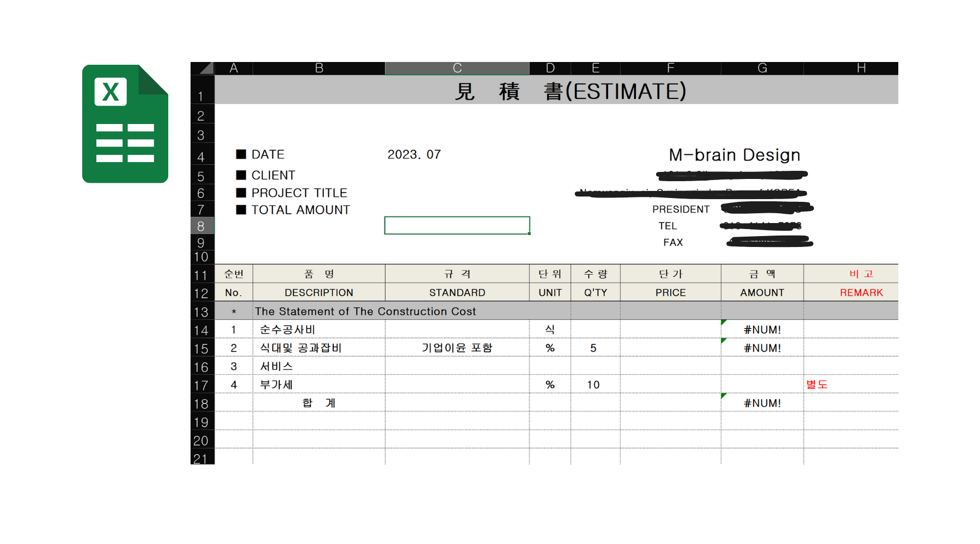Select the cell containing 순수공사비
The width and height of the screenshot is (980, 544).
click(x=287, y=330)
